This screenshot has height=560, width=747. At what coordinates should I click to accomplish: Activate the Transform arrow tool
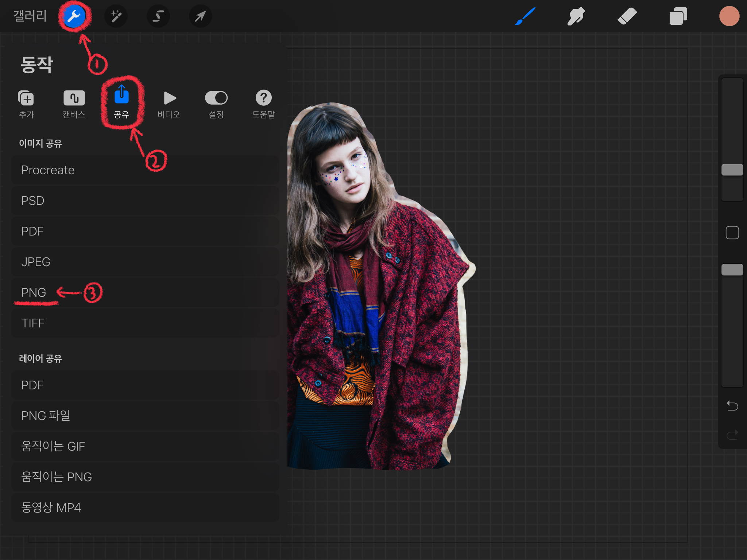[200, 16]
